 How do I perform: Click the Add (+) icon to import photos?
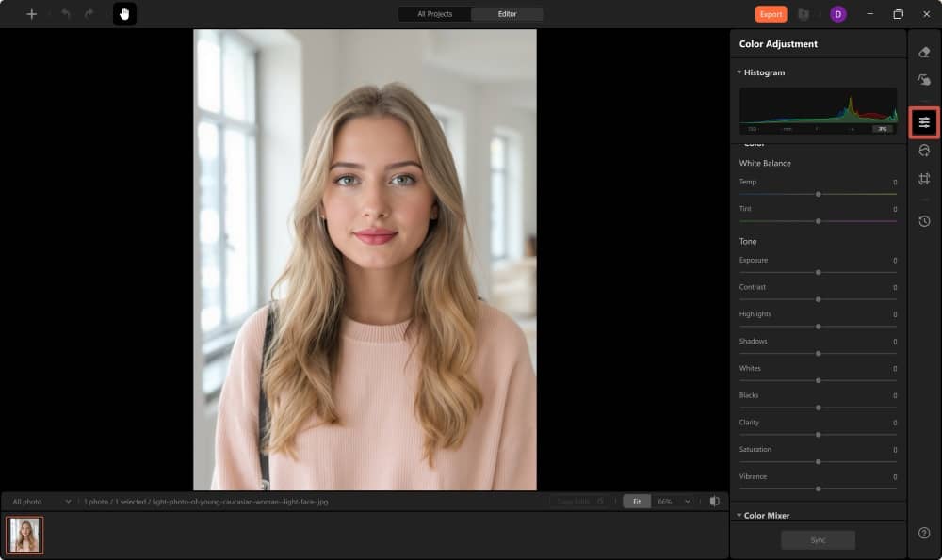(x=31, y=14)
